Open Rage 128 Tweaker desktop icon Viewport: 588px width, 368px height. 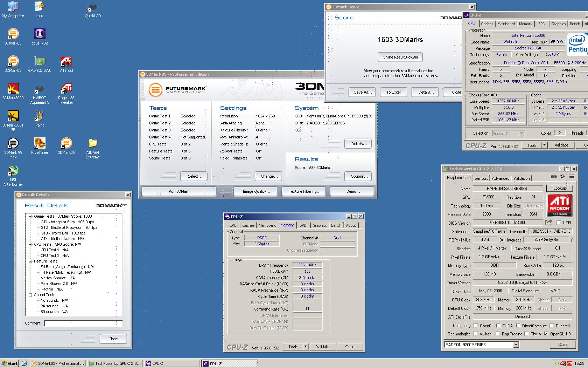point(66,94)
